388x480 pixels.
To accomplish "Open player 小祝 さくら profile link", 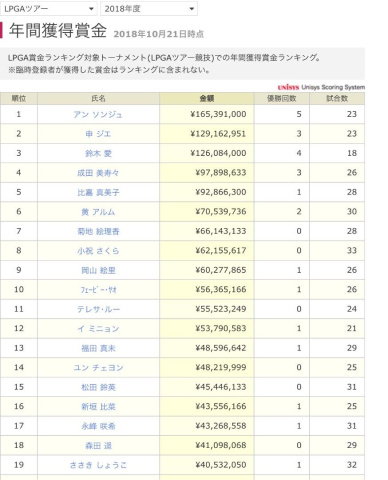I will [x=98, y=251].
